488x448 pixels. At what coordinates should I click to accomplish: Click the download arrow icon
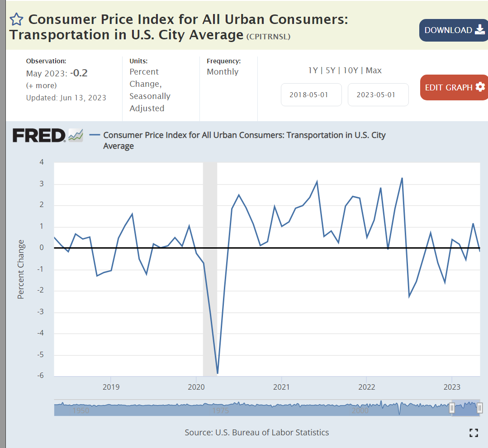coord(479,30)
